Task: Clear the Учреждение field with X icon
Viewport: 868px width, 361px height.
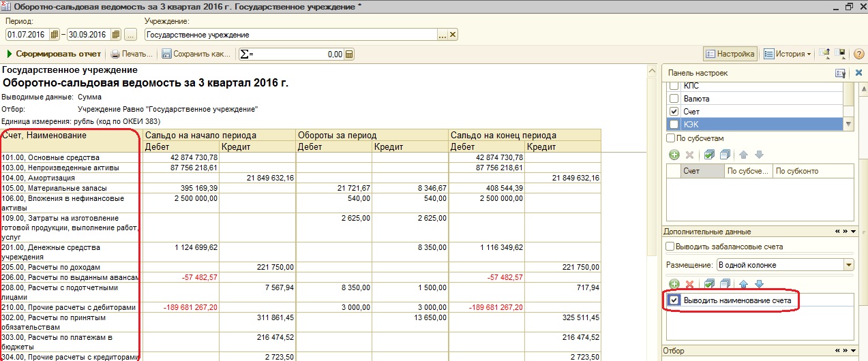Action: (x=453, y=35)
